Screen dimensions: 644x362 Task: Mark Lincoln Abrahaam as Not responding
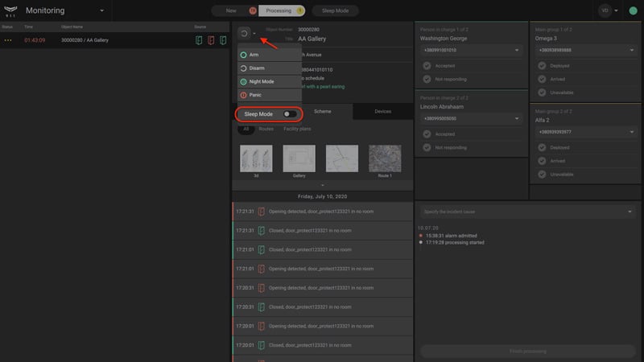(x=427, y=148)
